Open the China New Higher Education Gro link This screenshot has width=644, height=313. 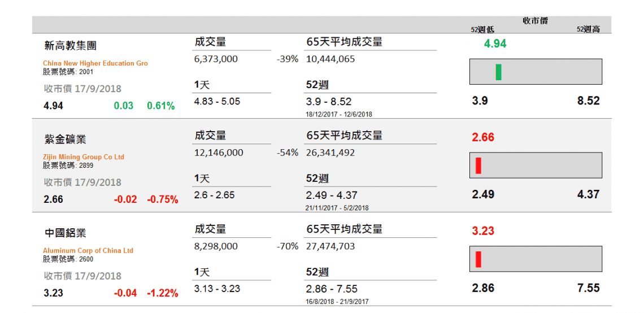click(95, 63)
